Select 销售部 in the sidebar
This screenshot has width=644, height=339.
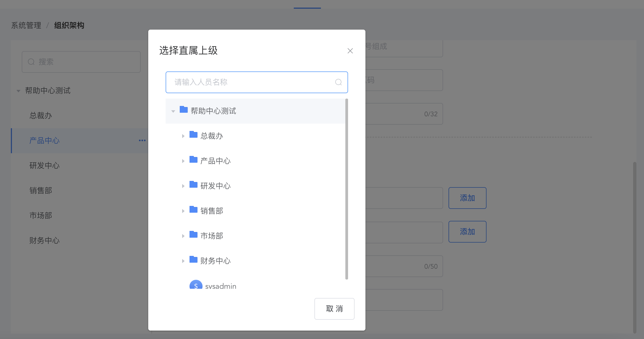tap(41, 190)
